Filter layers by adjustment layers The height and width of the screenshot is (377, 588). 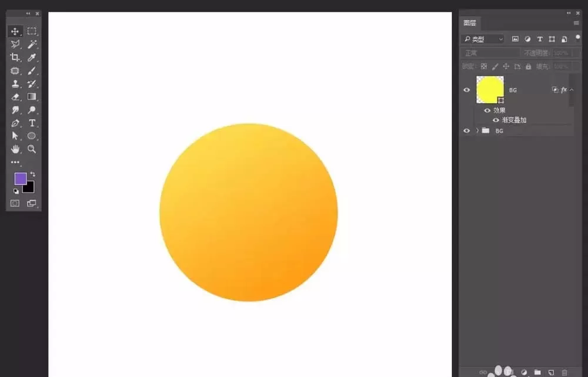click(527, 39)
